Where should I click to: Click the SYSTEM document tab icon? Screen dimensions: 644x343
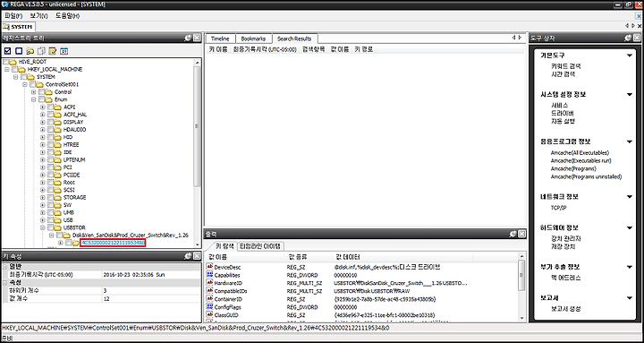tap(6, 27)
